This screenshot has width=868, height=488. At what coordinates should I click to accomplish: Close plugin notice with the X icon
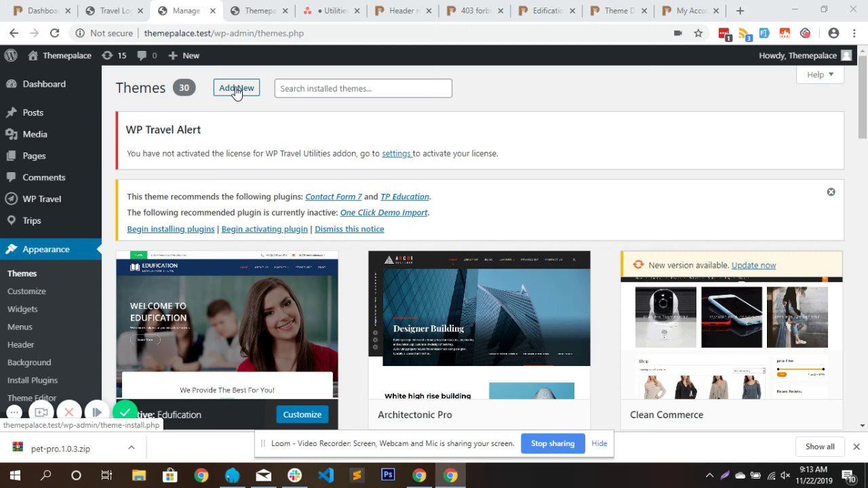831,192
